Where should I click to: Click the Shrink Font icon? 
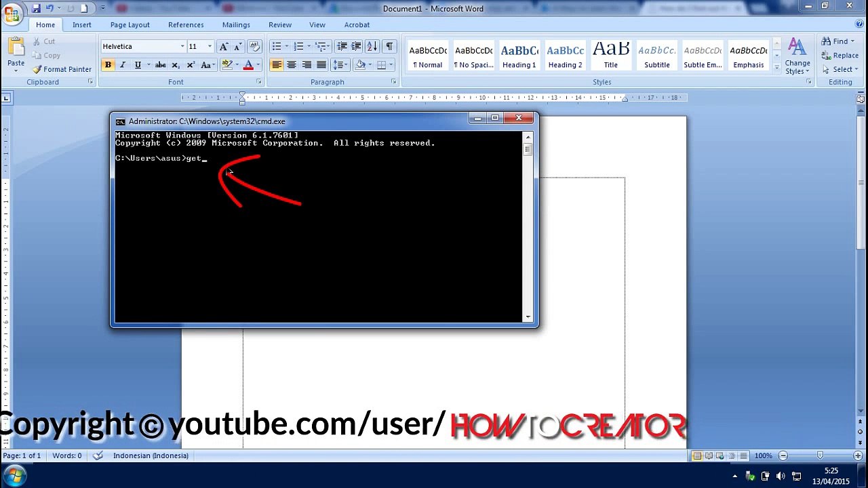coord(237,47)
